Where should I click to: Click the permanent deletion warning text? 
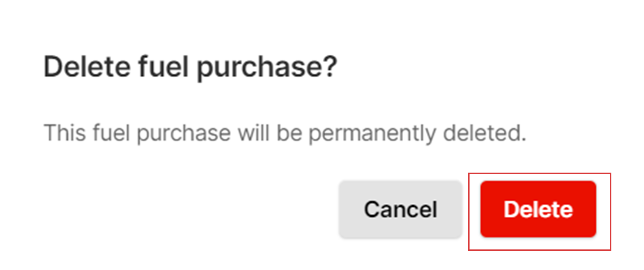pos(285,134)
